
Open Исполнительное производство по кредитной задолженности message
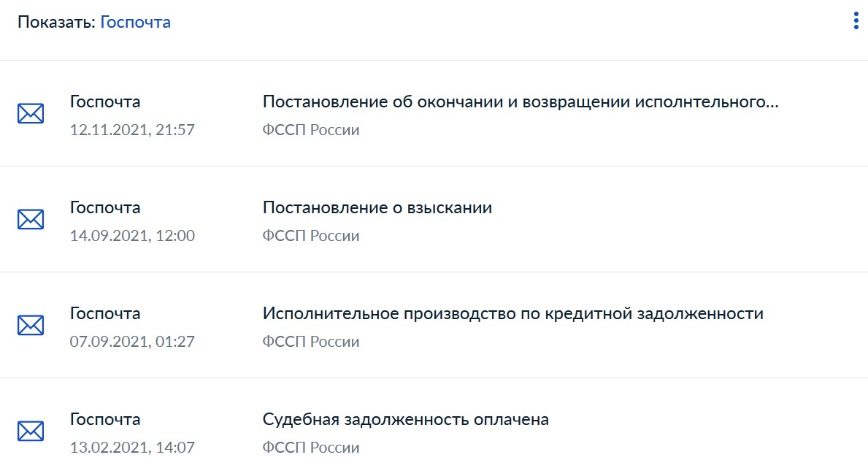click(512, 313)
